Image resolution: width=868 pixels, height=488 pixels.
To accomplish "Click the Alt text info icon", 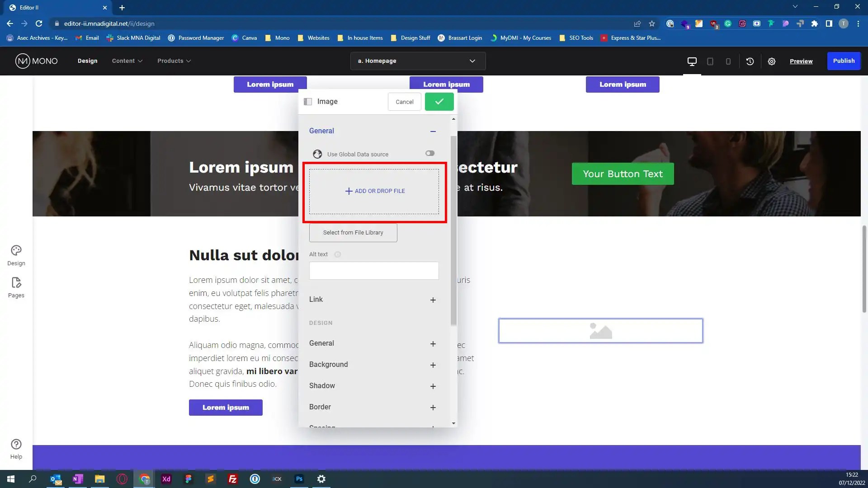I will point(337,254).
